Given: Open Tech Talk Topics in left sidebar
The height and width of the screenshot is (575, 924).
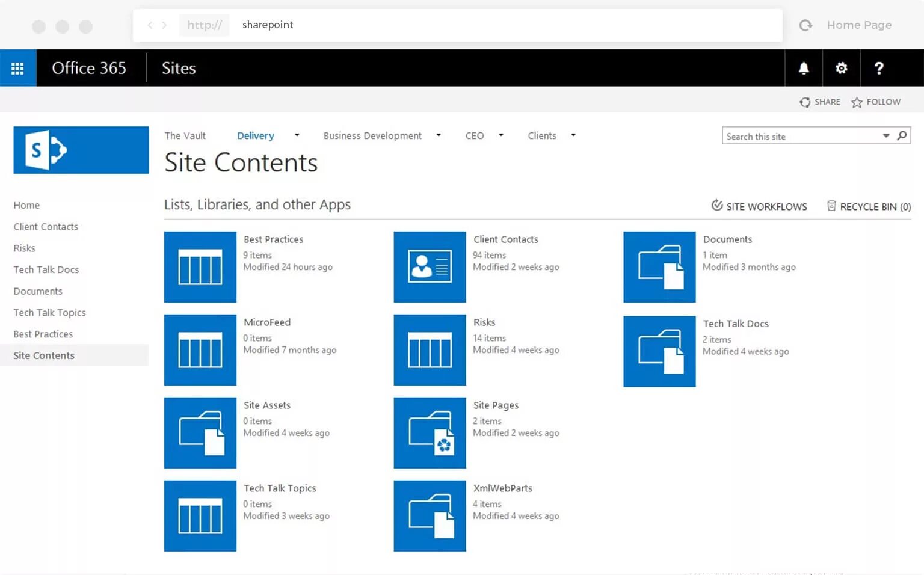Looking at the screenshot, I should 49,313.
